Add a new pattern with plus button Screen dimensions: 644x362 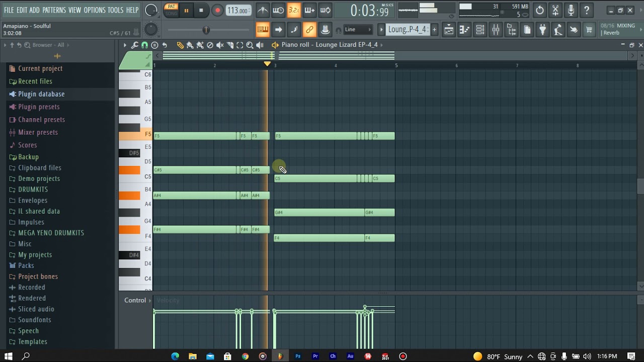pyautogui.click(x=435, y=30)
